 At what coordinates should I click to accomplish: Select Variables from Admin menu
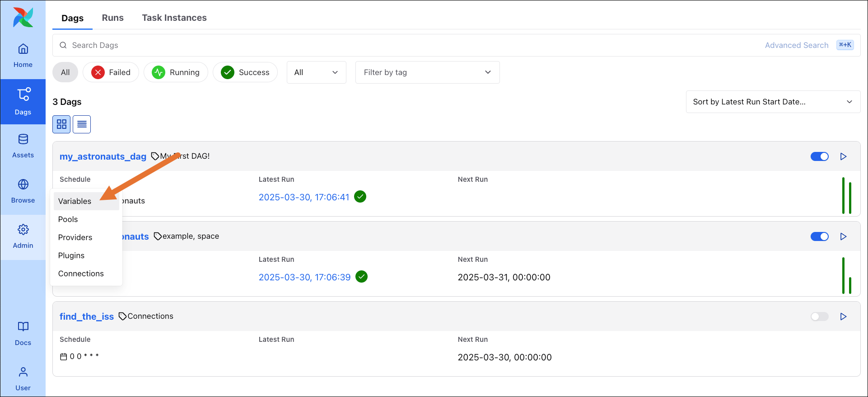75,201
